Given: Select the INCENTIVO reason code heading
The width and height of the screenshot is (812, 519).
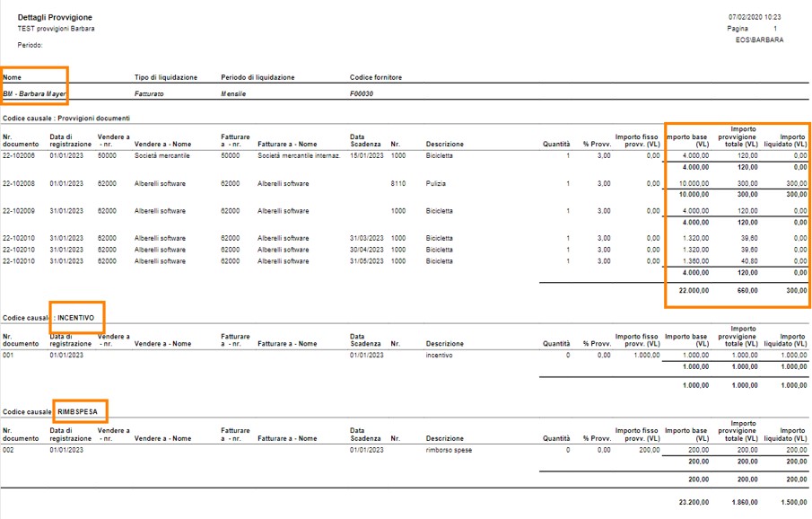Looking at the screenshot, I should 79,317.
